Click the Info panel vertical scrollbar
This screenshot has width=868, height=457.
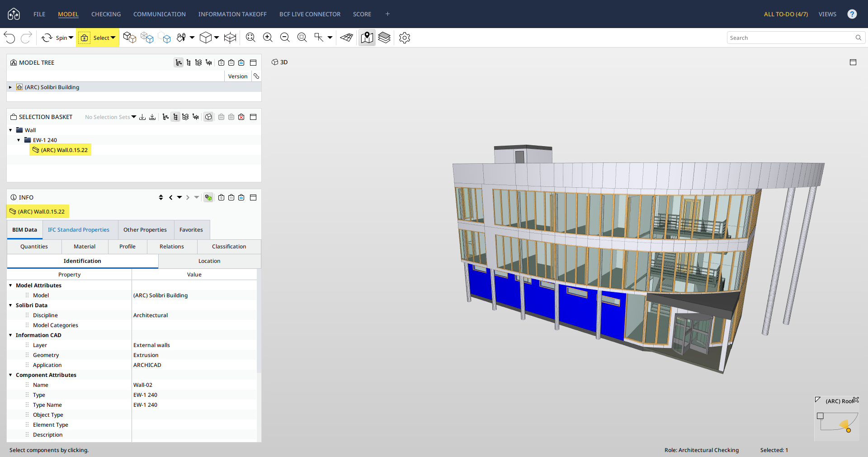[259, 320]
